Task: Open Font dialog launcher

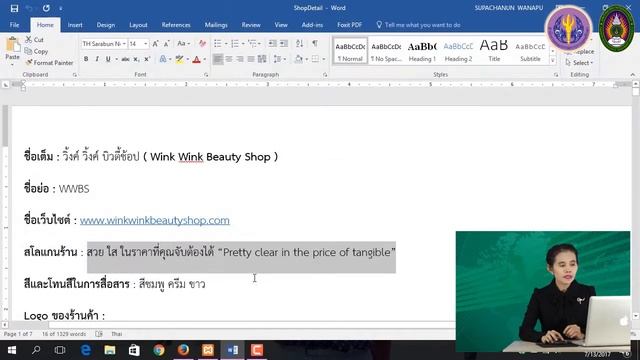Action: pyautogui.click(x=206, y=75)
